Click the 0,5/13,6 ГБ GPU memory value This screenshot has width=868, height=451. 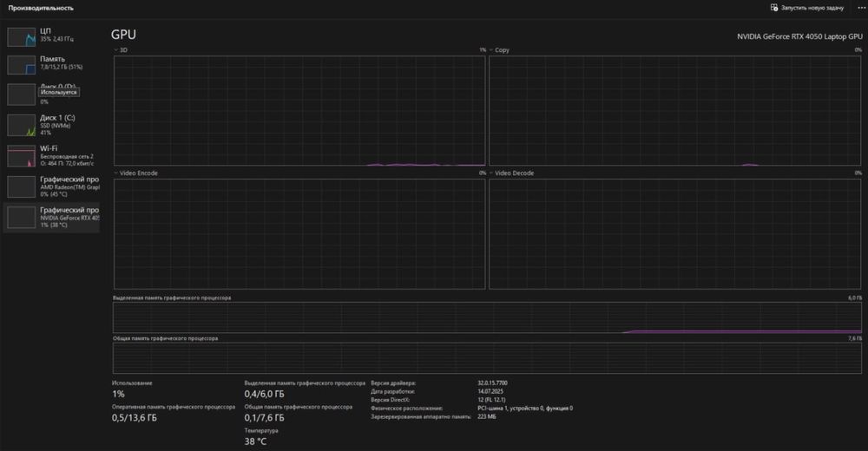point(135,418)
